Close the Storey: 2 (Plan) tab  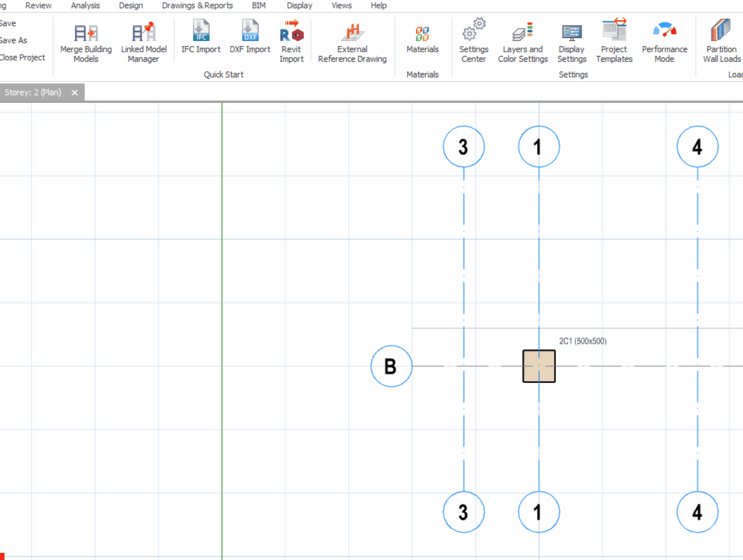75,93
